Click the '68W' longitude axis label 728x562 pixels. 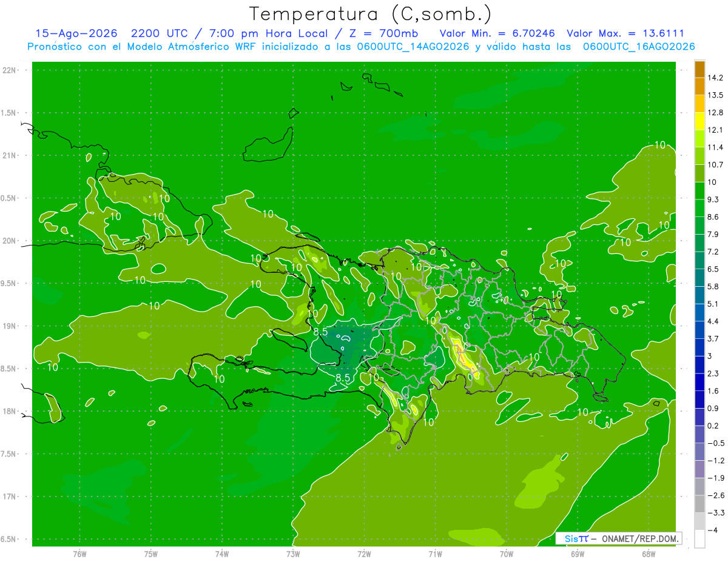[x=649, y=554]
